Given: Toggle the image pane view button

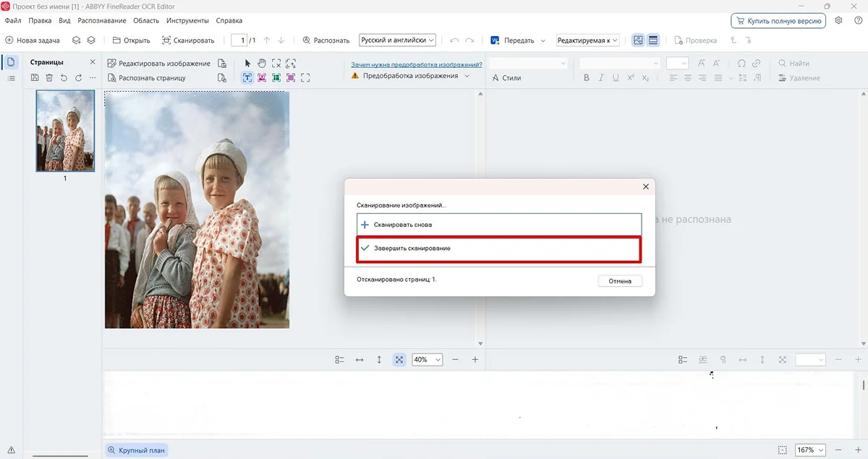Looking at the screenshot, I should 638,40.
